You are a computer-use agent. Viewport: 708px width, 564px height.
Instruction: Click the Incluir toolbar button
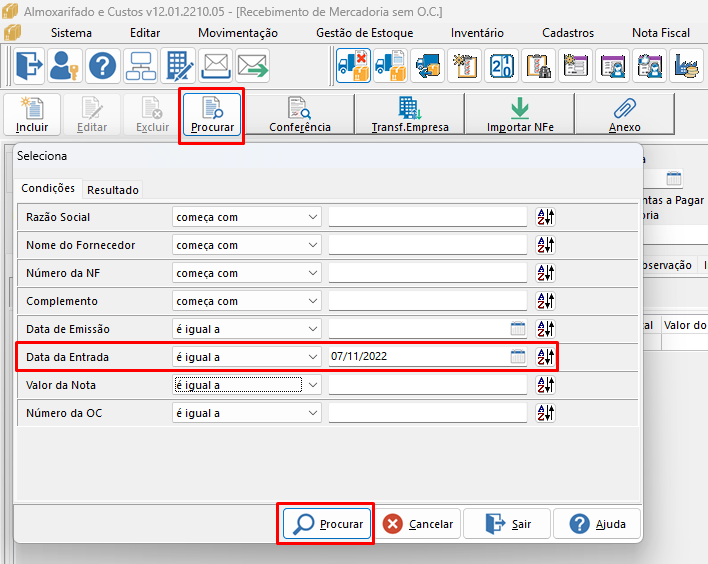point(32,115)
